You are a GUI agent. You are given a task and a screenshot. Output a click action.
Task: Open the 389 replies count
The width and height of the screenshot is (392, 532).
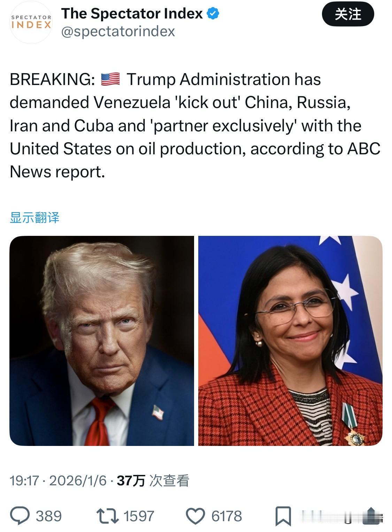coord(49,516)
